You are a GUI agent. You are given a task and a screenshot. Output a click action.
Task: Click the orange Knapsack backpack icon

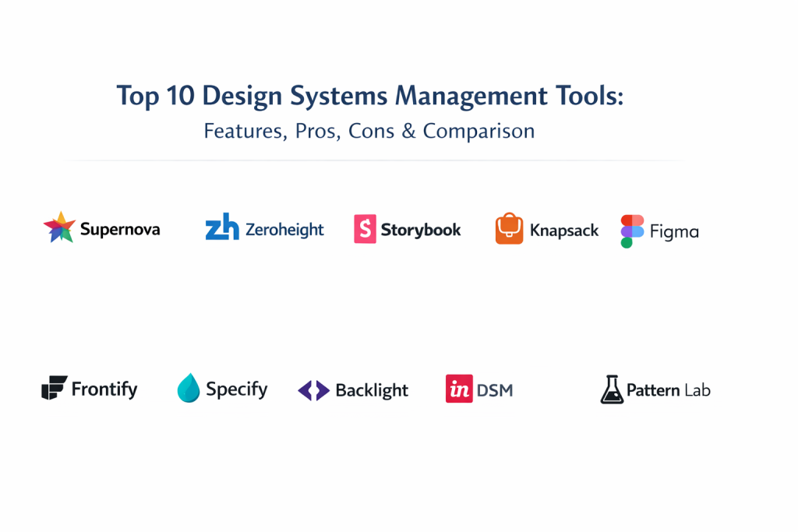[509, 229]
